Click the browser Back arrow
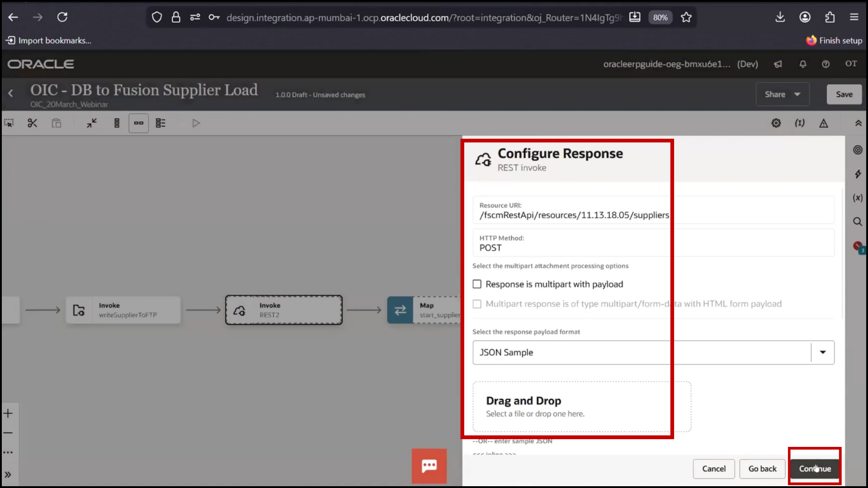 click(x=13, y=17)
